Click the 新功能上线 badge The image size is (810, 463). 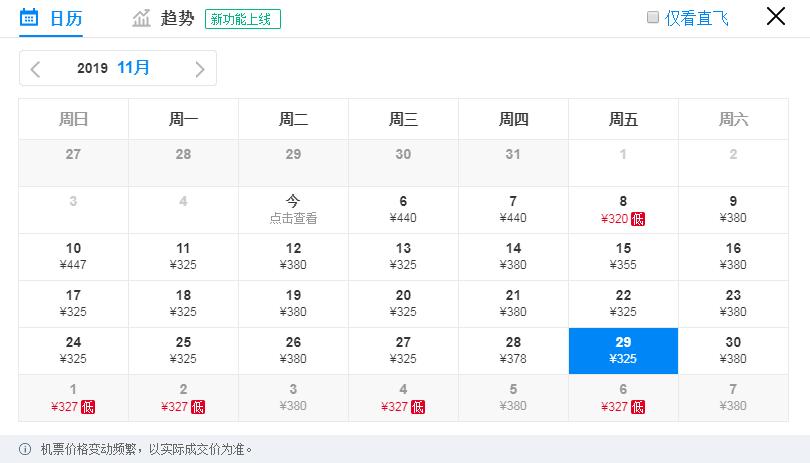click(243, 19)
